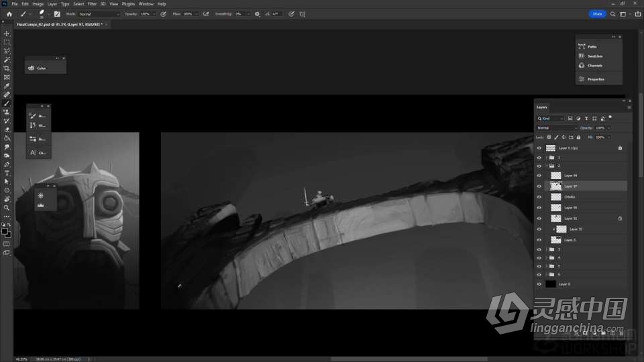Toggle lock all icon in Layers panel
The height and width of the screenshot is (362, 644).
tap(578, 137)
